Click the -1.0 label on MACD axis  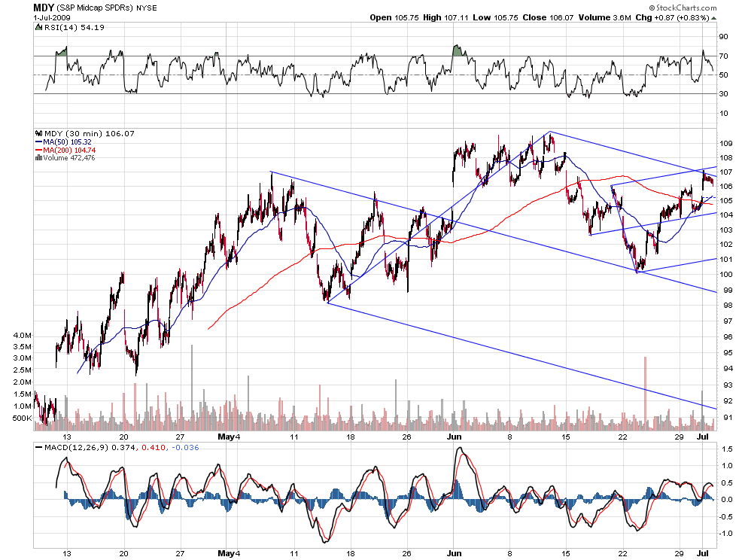(x=726, y=534)
